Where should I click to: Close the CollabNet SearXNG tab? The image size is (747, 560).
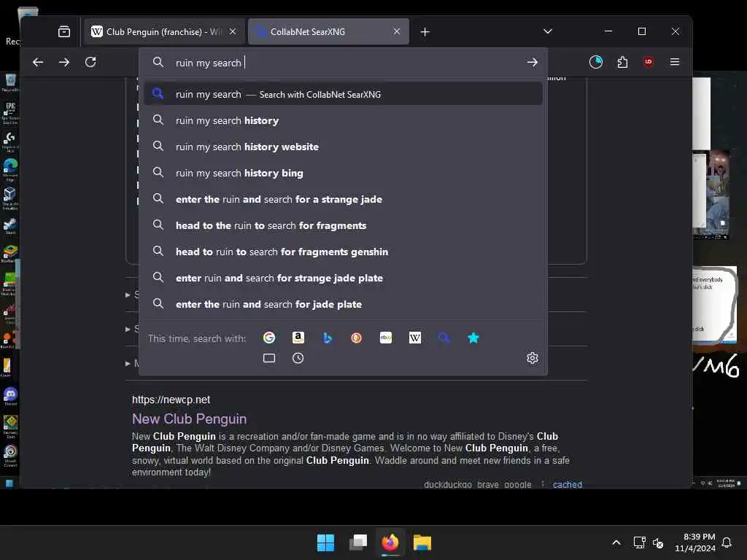pos(396,31)
